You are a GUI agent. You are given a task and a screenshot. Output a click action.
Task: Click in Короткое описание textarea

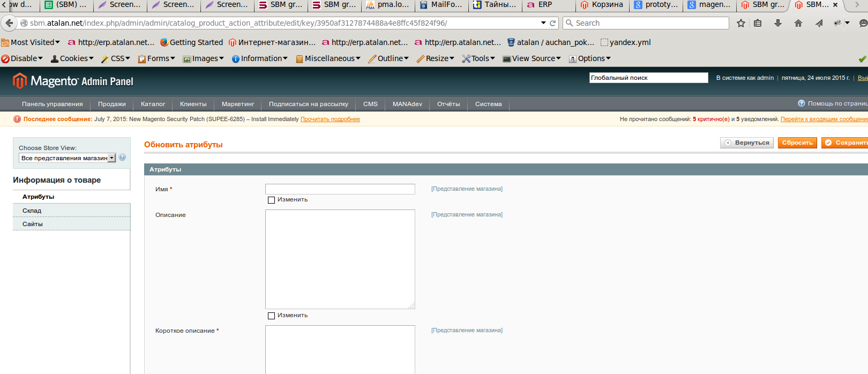pyautogui.click(x=340, y=349)
